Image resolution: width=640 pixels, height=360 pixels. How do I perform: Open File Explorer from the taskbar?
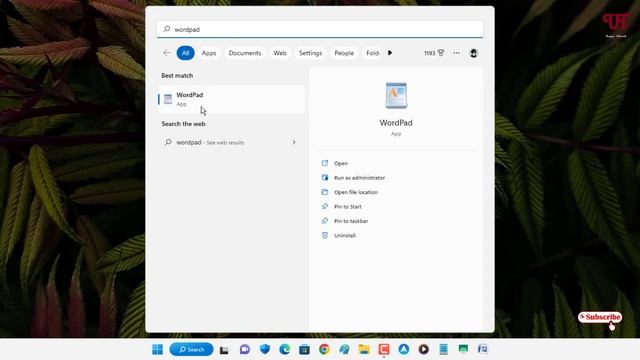pyautogui.click(x=364, y=349)
